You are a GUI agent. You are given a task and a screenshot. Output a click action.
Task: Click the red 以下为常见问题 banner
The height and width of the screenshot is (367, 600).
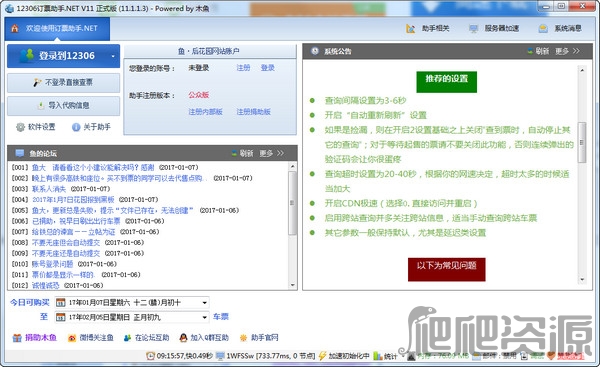point(447,269)
